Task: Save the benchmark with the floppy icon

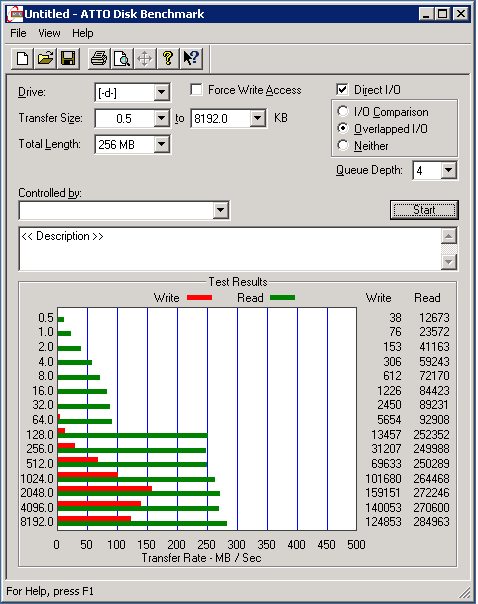Action: coord(68,59)
